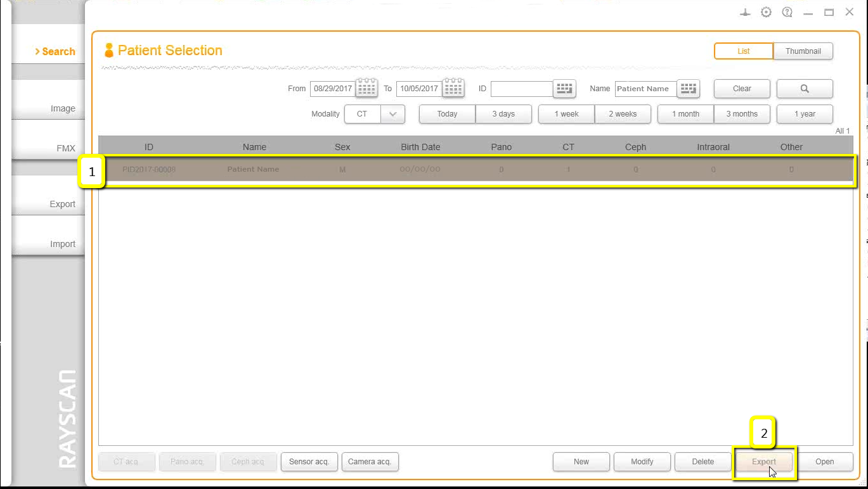The image size is (868, 489).
Task: Click the Camera acq. button
Action: [x=370, y=462]
